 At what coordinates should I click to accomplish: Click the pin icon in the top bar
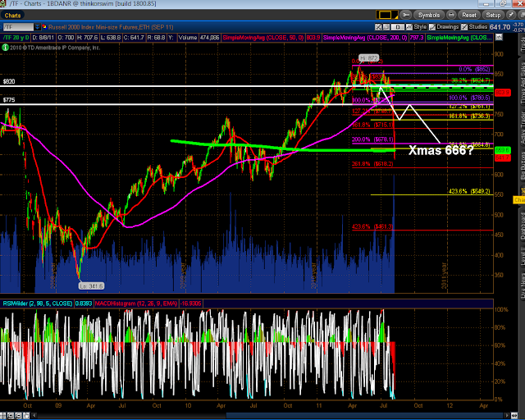click(x=511, y=15)
